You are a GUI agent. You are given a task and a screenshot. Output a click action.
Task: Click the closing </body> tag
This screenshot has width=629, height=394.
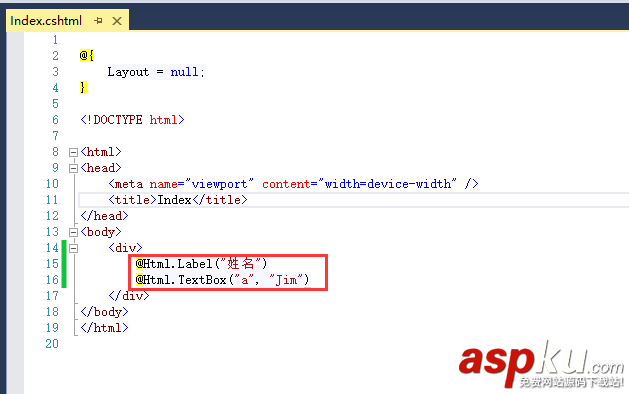click(104, 312)
